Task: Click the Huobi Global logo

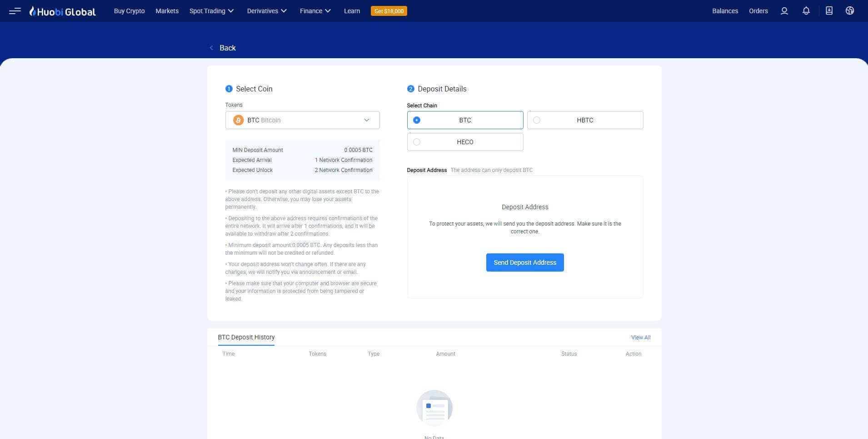Action: 63,11
